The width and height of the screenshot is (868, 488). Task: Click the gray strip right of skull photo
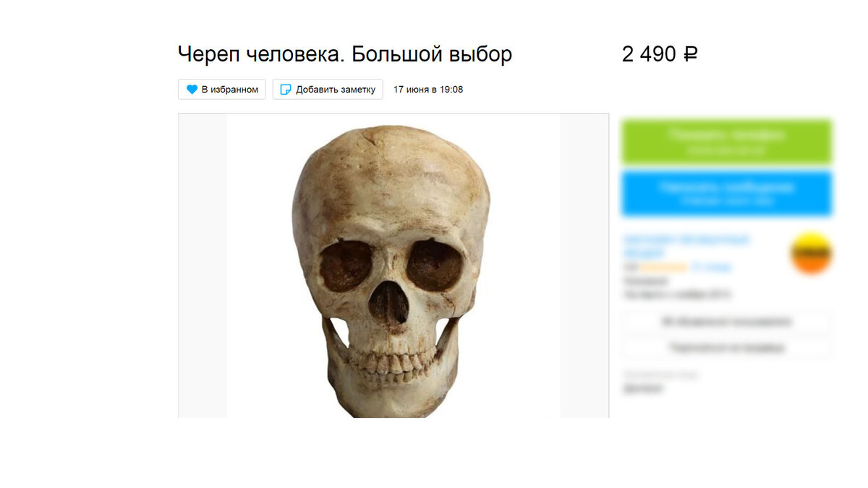584,266
